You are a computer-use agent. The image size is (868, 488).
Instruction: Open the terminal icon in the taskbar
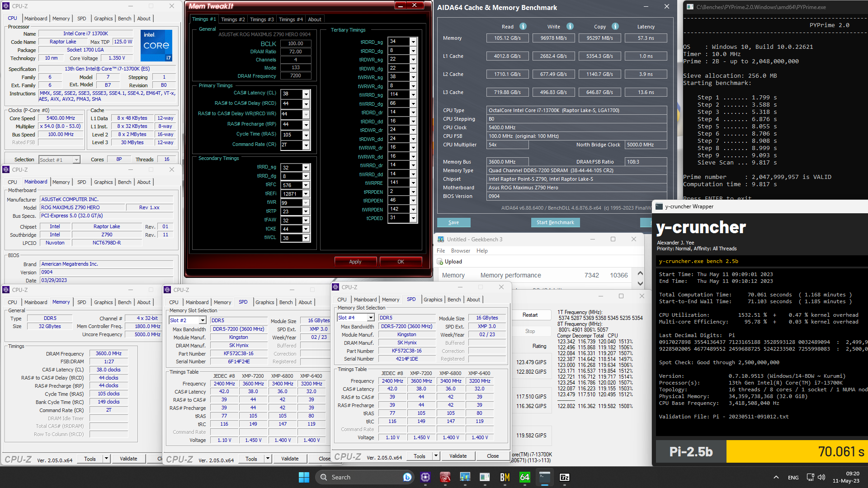pos(545,477)
